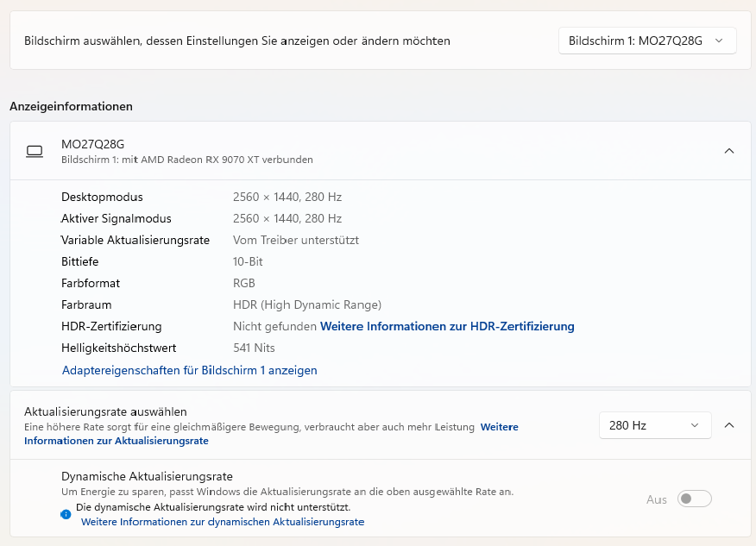Image resolution: width=756 pixels, height=546 pixels.
Task: Click the Aus label next to the toggle
Action: pyautogui.click(x=657, y=499)
